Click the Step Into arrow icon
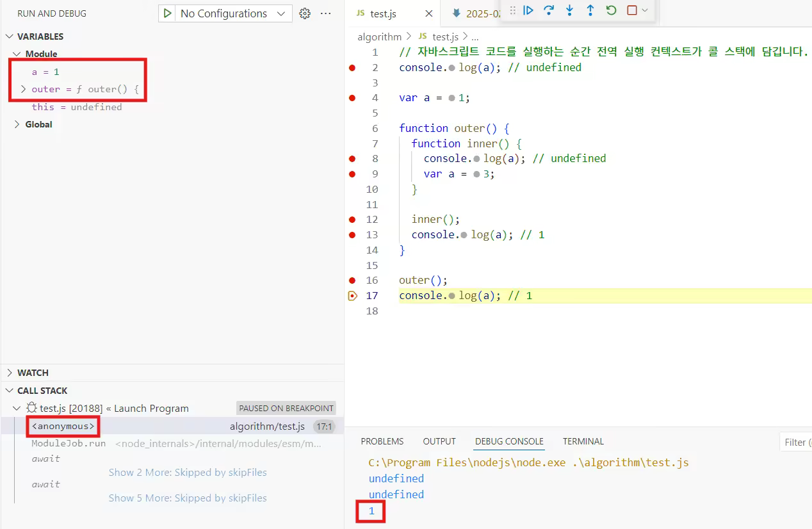The height and width of the screenshot is (529, 812). (569, 10)
